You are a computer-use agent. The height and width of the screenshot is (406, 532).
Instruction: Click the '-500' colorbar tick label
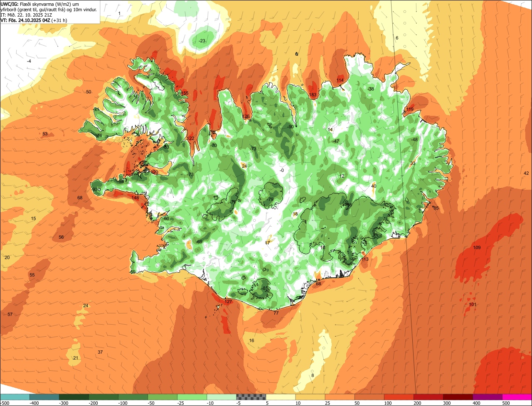pos(5,403)
